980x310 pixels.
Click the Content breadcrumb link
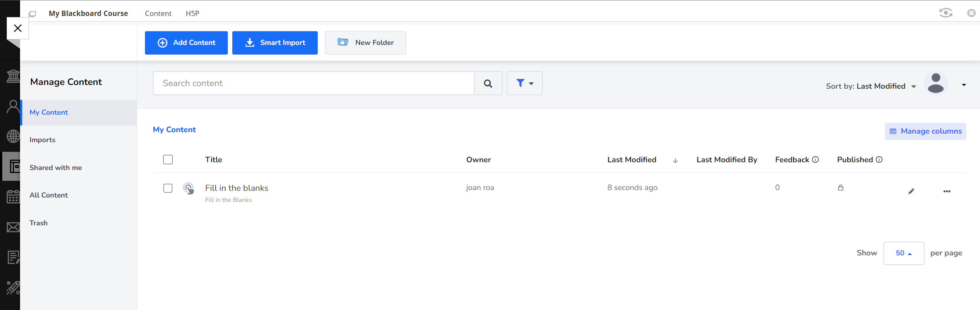(x=158, y=13)
